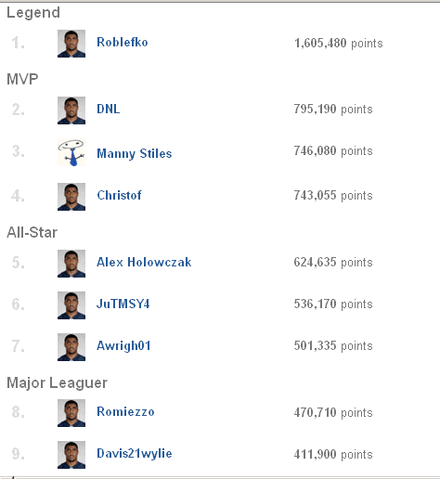Open Roblefko's profile link

(122, 42)
